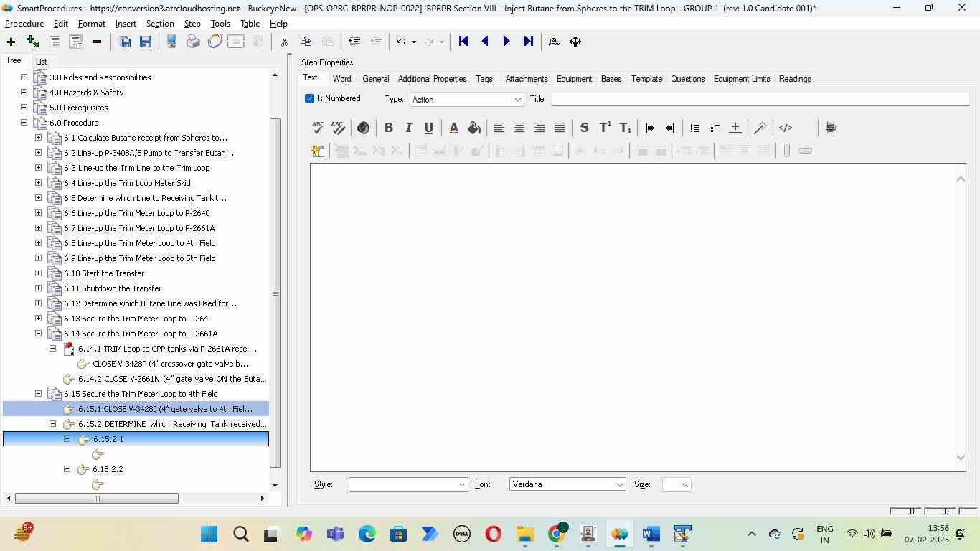Viewport: 980px width, 551px height.
Task: Expand 6.10 Start the Transfer node
Action: point(38,273)
